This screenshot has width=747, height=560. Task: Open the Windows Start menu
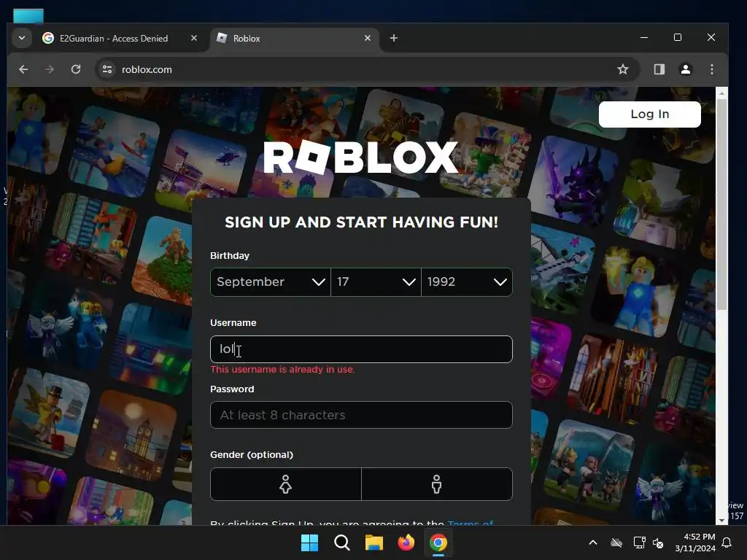pyautogui.click(x=309, y=542)
